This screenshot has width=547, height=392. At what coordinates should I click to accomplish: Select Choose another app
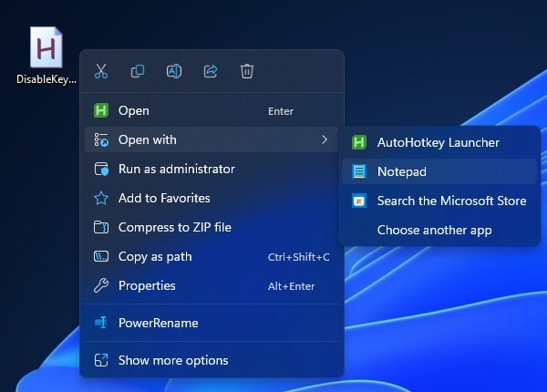pyautogui.click(x=439, y=230)
